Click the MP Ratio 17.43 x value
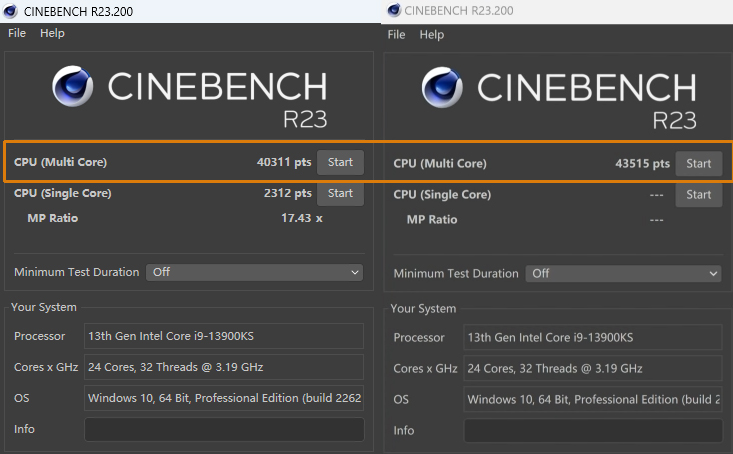Viewport: 733px width, 454px height. pyautogui.click(x=301, y=218)
